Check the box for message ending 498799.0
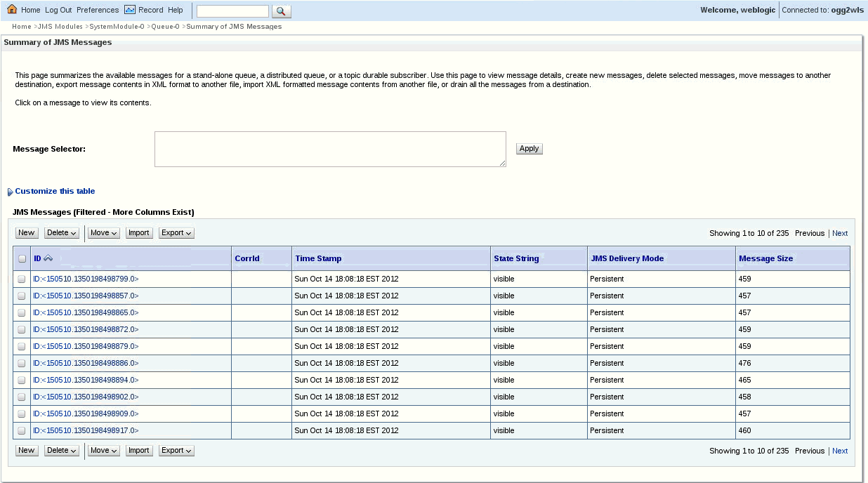Image resolution: width=868 pixels, height=483 pixels. (22, 279)
